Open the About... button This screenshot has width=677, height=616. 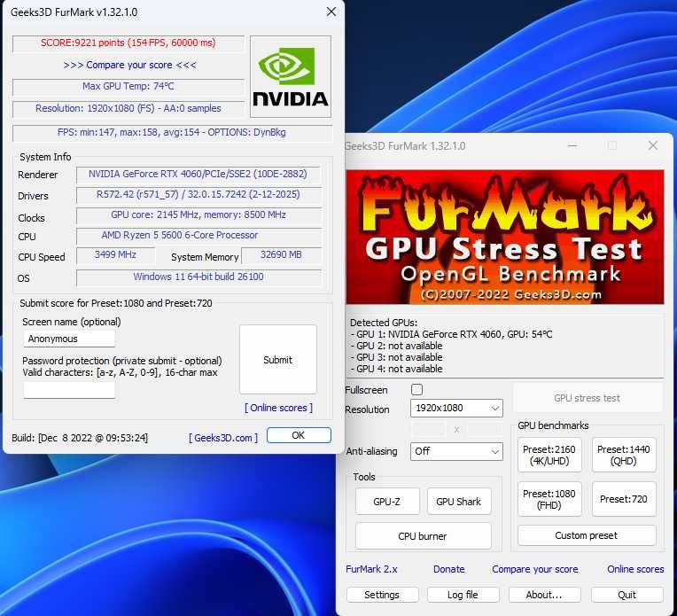pyautogui.click(x=544, y=595)
